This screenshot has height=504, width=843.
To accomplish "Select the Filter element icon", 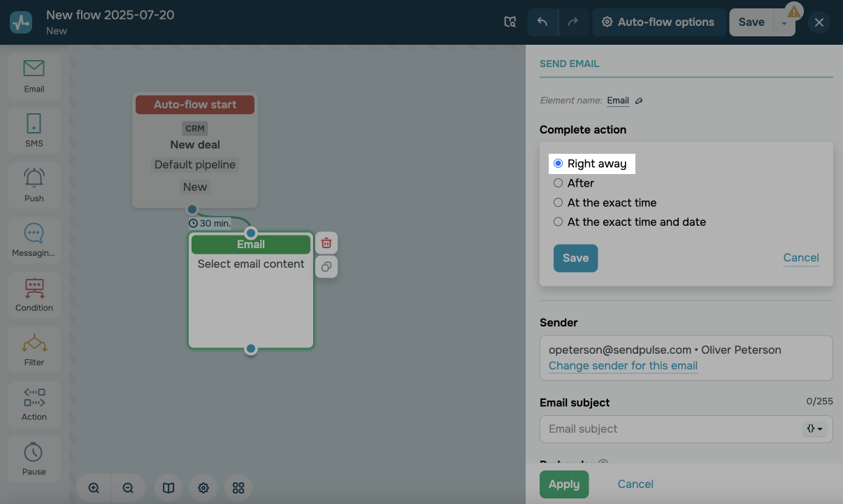I will tap(34, 349).
